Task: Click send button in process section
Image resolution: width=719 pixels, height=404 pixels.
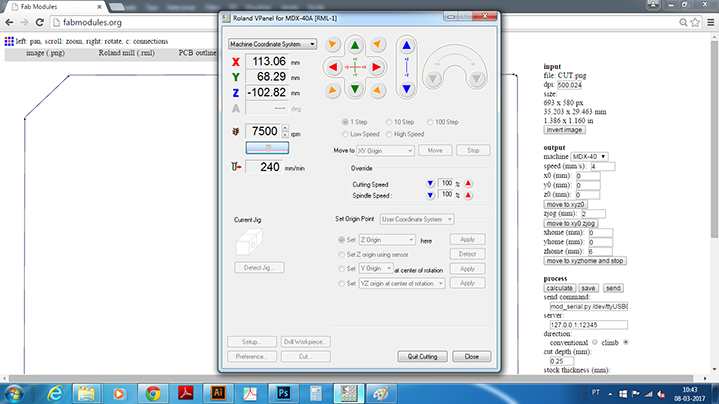Action: (x=613, y=288)
